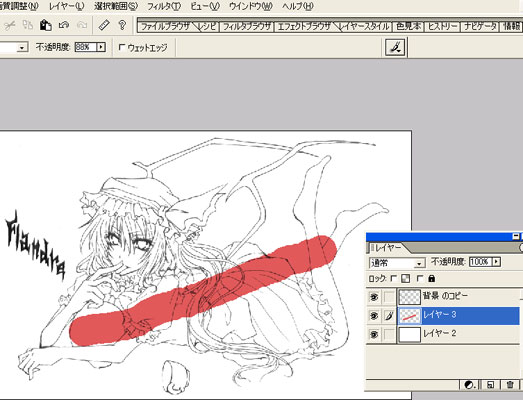The width and height of the screenshot is (523, 400).
Task: Create new adjustment layer via half-circle icon
Action: [x=470, y=385]
